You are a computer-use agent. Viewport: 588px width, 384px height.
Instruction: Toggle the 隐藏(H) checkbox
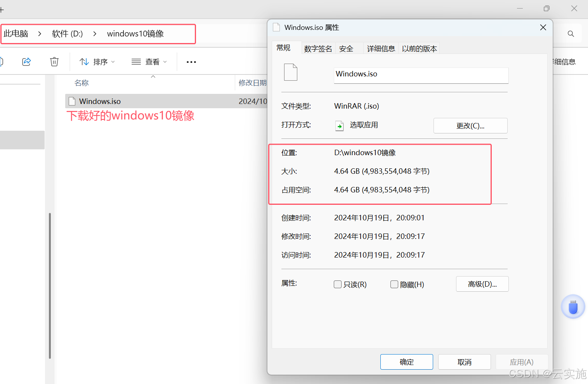[x=394, y=284]
